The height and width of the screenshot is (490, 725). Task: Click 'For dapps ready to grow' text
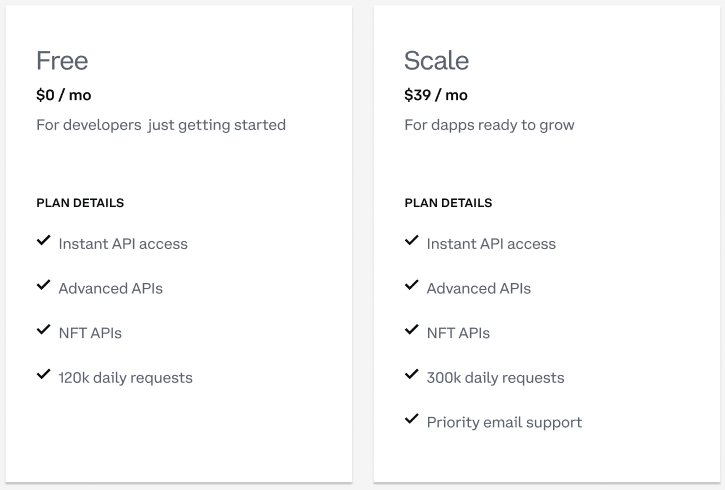[x=489, y=125]
